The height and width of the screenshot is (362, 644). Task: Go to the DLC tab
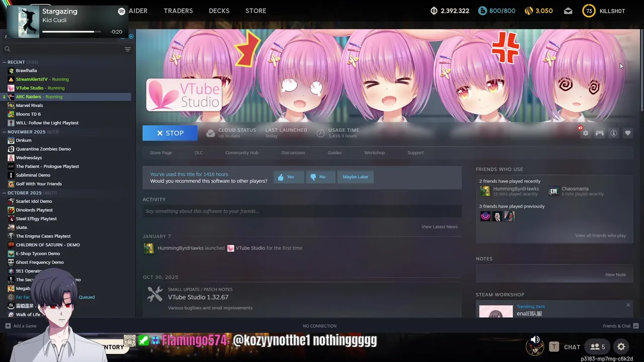pyautogui.click(x=199, y=153)
